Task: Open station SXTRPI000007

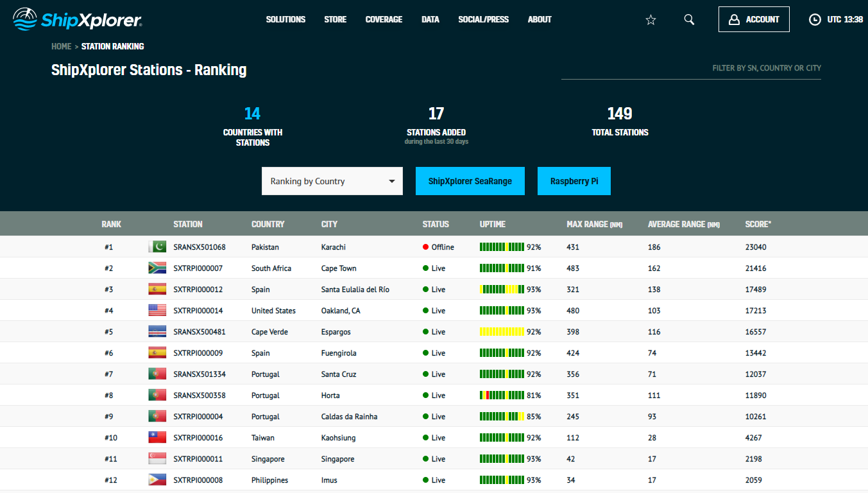Action: pyautogui.click(x=198, y=268)
